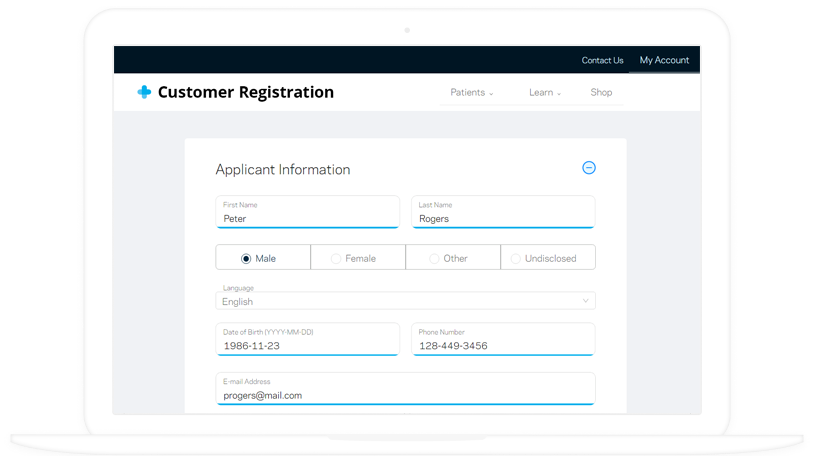Screen dimensions: 814x468
Task: Collapse Applicant Information with minus icon
Action: pos(589,168)
